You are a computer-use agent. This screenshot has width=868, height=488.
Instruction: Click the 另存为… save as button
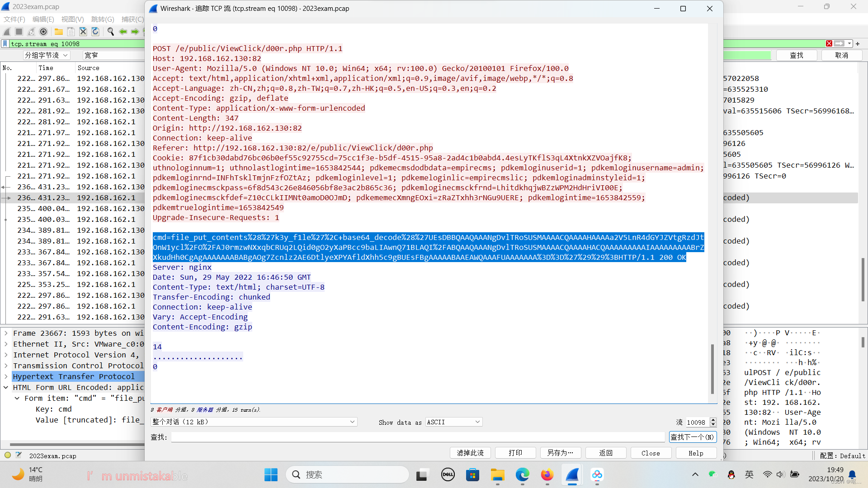[561, 453]
